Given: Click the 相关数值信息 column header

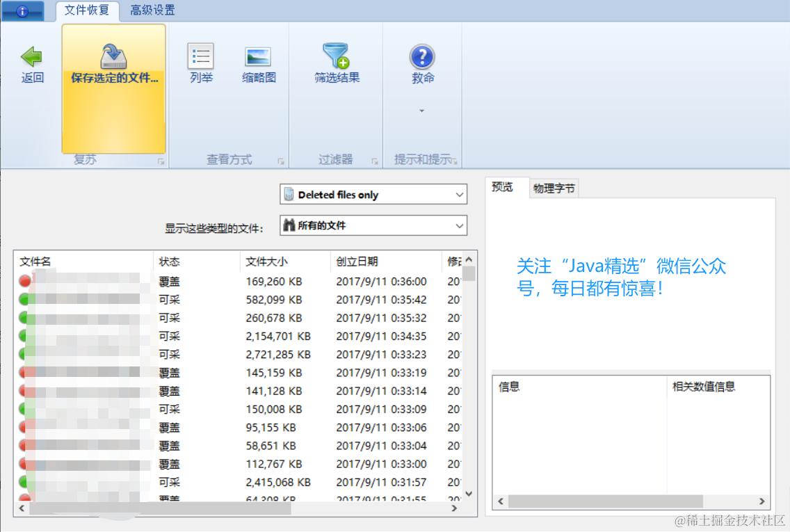Looking at the screenshot, I should coord(718,387).
